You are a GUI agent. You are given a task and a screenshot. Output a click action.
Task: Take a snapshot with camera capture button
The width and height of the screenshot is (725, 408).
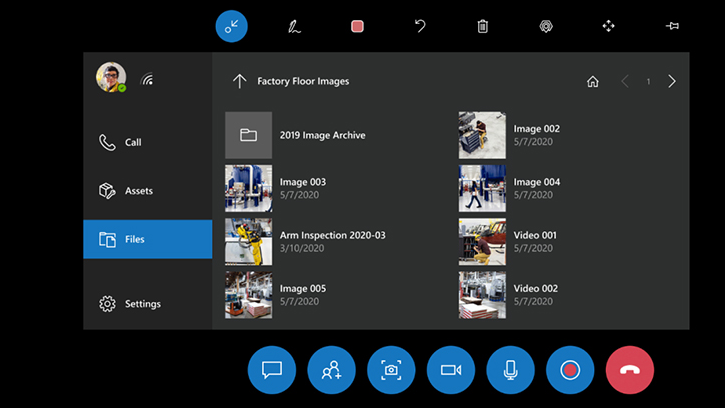click(391, 370)
